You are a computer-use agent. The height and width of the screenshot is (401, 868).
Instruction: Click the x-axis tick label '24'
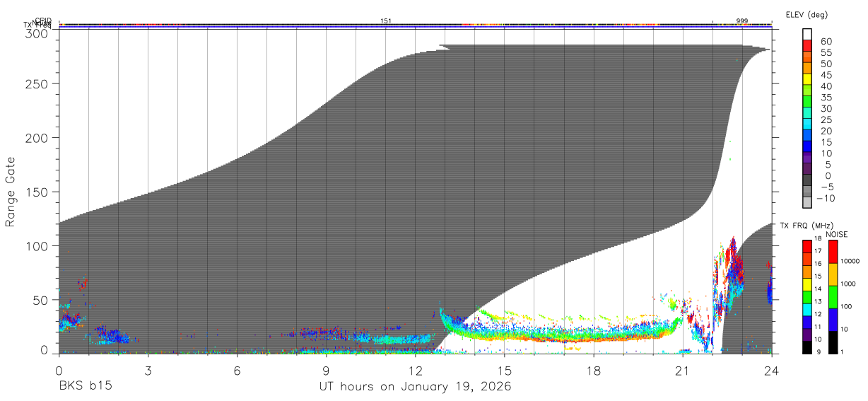coord(771,370)
